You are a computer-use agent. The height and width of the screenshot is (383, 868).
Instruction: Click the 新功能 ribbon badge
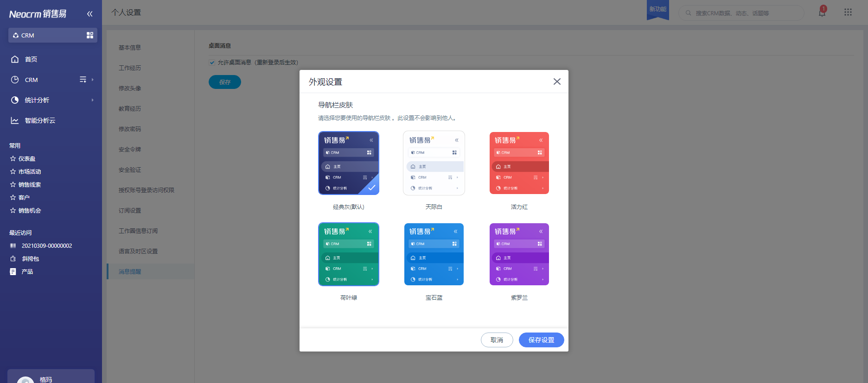(658, 10)
